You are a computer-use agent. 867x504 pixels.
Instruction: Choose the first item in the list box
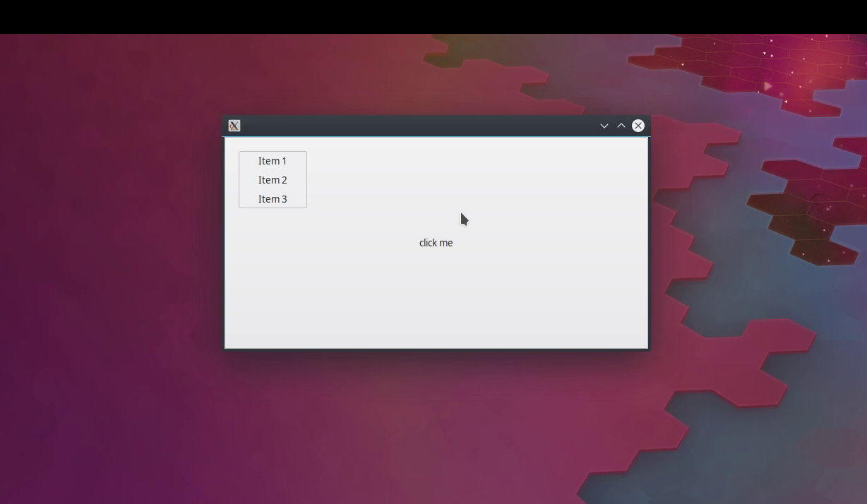(273, 161)
